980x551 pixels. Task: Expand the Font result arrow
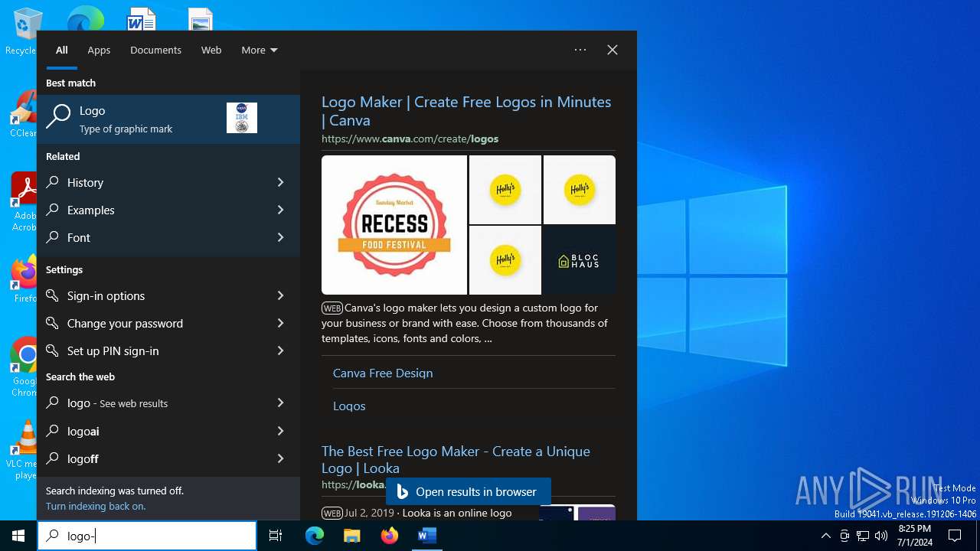tap(280, 237)
